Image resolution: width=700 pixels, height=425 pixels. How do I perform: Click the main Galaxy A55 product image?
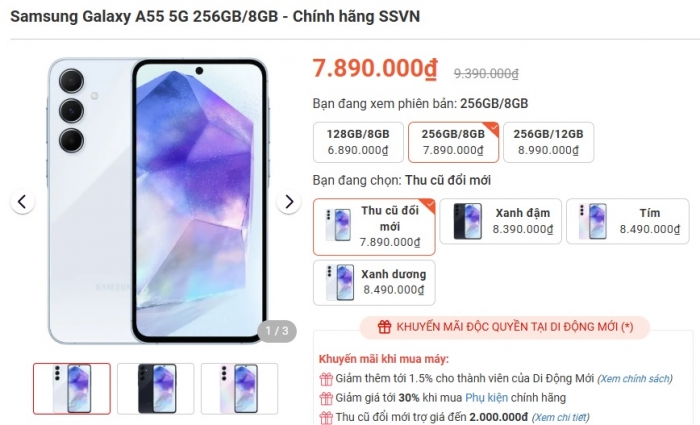157,201
